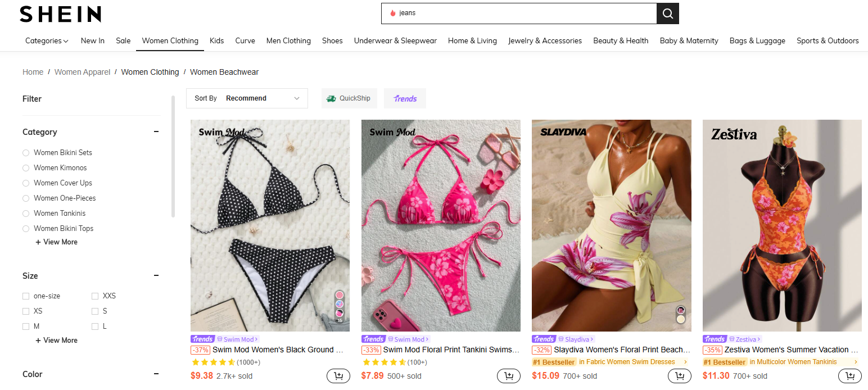The width and height of the screenshot is (868, 390).
Task: Add the pink floral tankini to cart
Action: click(509, 375)
